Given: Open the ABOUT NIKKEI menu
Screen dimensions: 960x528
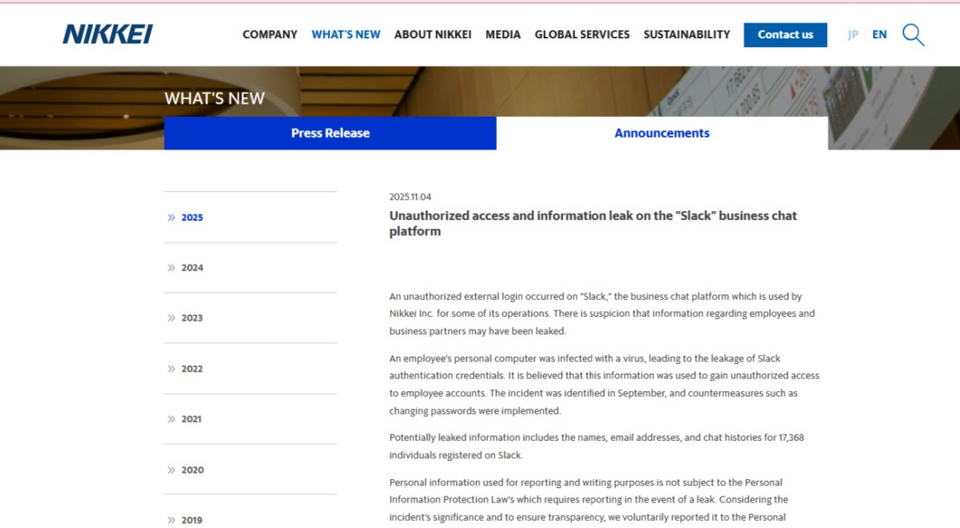Looking at the screenshot, I should (x=433, y=35).
